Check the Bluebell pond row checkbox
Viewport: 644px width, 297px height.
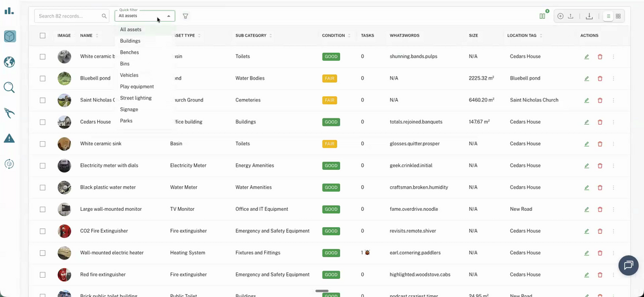click(x=43, y=78)
